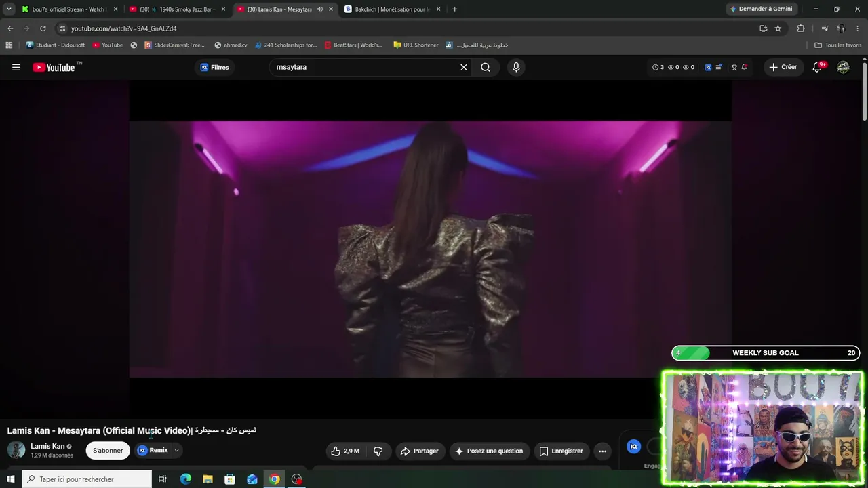Viewport: 868px width, 488px height.
Task: Open Chrome media controls icon
Action: coord(825,28)
